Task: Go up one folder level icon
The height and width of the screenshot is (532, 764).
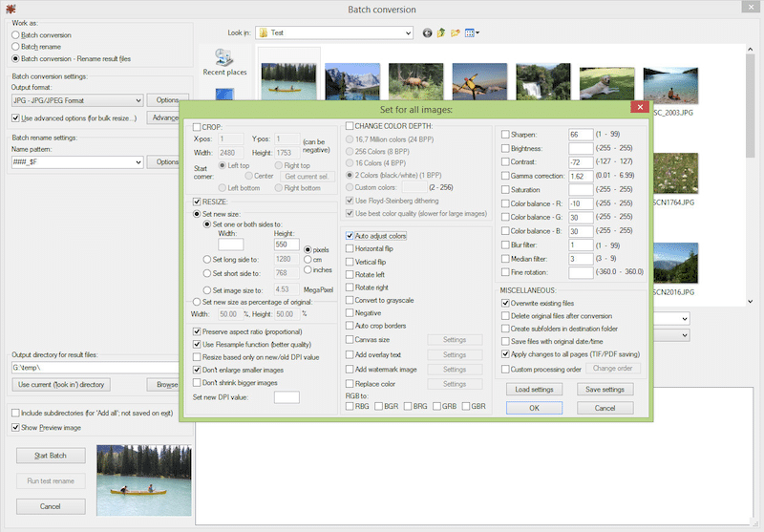Action: click(441, 33)
